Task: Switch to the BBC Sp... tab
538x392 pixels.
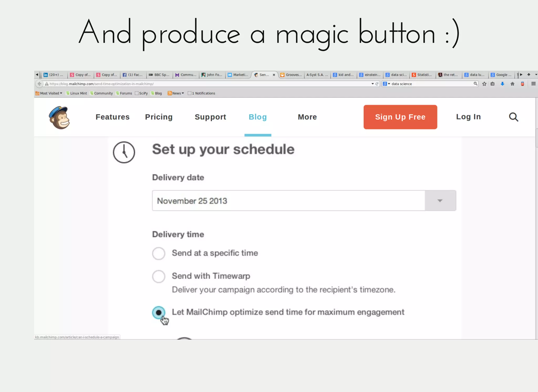Action: click(159, 75)
